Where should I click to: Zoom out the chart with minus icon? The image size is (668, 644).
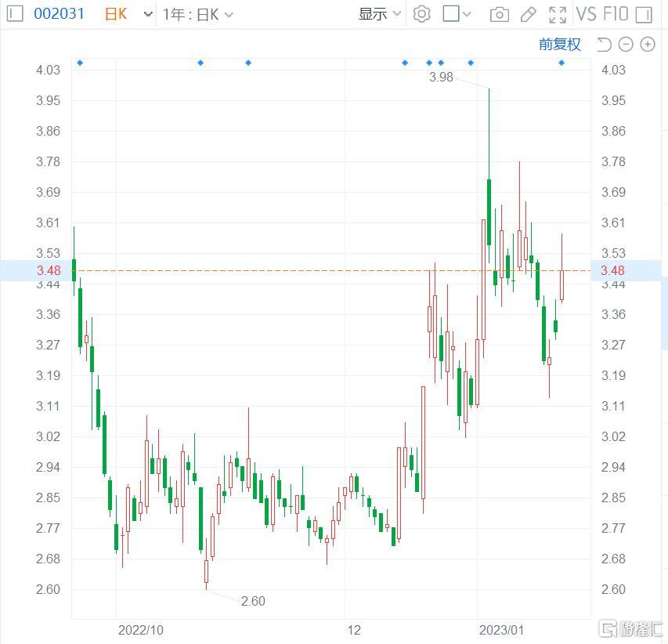point(626,45)
